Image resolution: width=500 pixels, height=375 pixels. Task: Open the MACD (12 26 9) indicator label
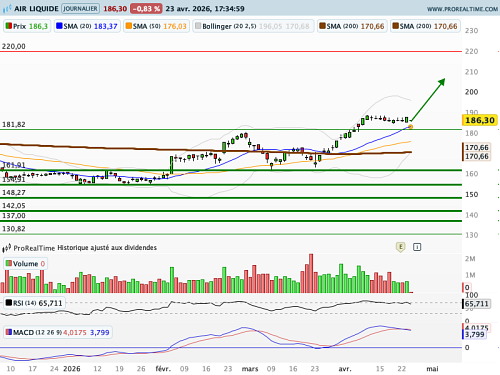[x=58, y=332]
